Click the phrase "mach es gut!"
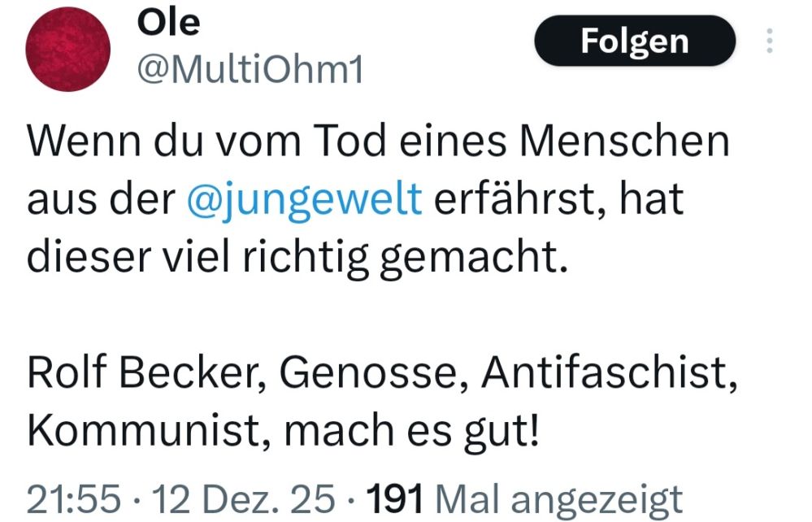Viewport: 812px width, 522px height. [411, 431]
